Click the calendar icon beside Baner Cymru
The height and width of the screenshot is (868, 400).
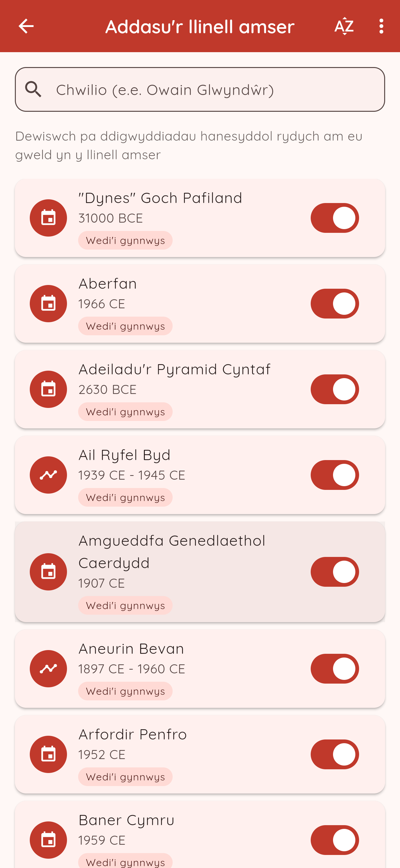pos(48,840)
